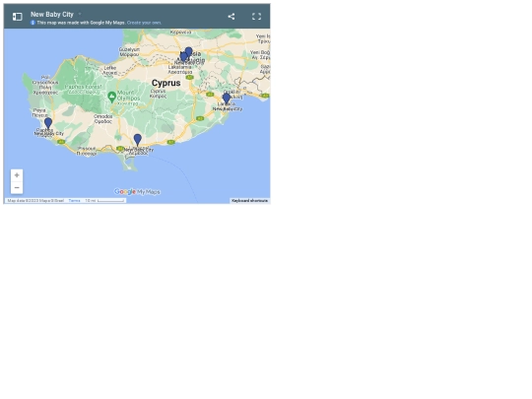532x399 pixels.
Task: Select the upper Nicosia map pin
Action: coord(189,52)
